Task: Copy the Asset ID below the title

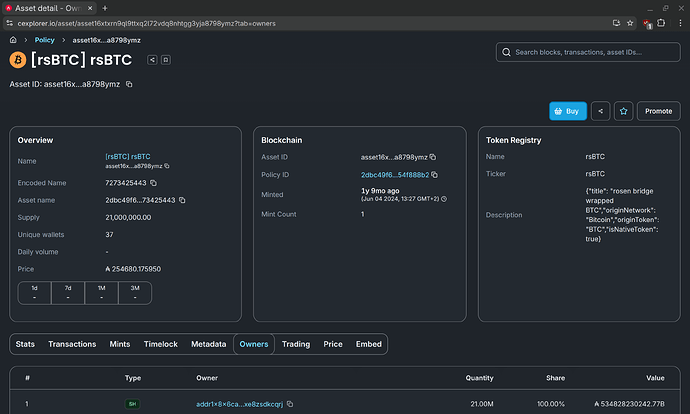Action: pos(129,85)
